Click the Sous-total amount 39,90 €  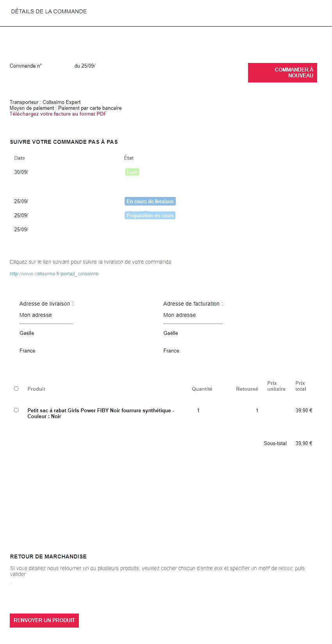pyautogui.click(x=304, y=444)
